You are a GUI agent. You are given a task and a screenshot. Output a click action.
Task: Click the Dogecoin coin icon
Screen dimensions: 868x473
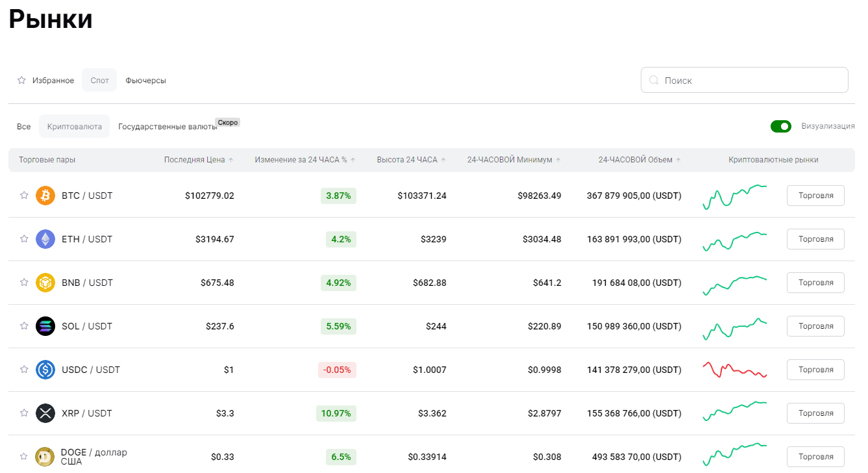click(45, 457)
